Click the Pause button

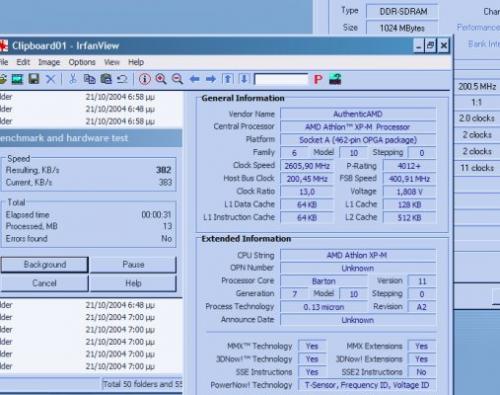coord(133,265)
